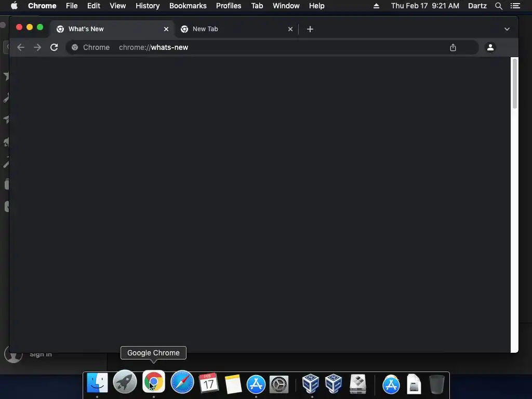The width and height of the screenshot is (532, 399).
Task: Open the disk image file in Dock
Action: [414, 384]
